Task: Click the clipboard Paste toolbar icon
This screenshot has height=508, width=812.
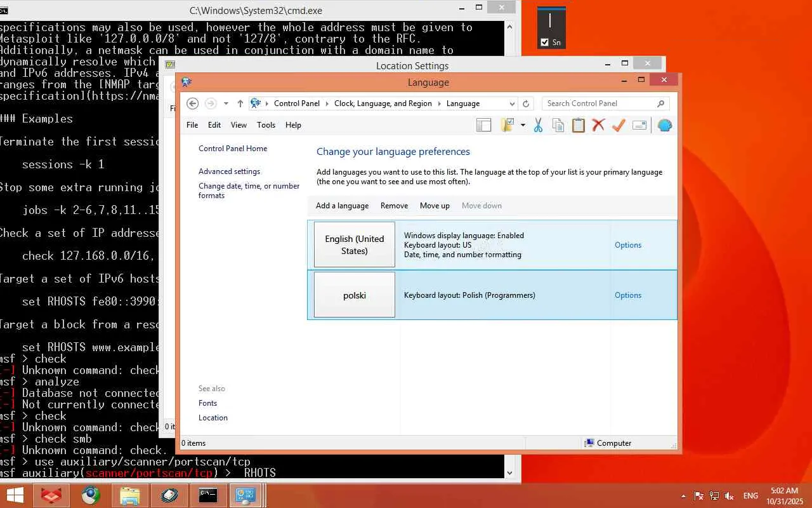Action: [x=578, y=125]
